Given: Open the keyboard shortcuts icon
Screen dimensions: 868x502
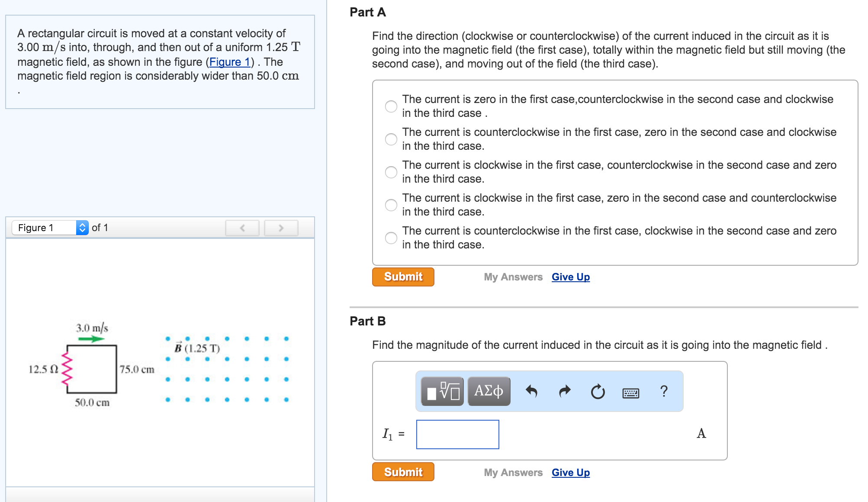Looking at the screenshot, I should point(630,393).
